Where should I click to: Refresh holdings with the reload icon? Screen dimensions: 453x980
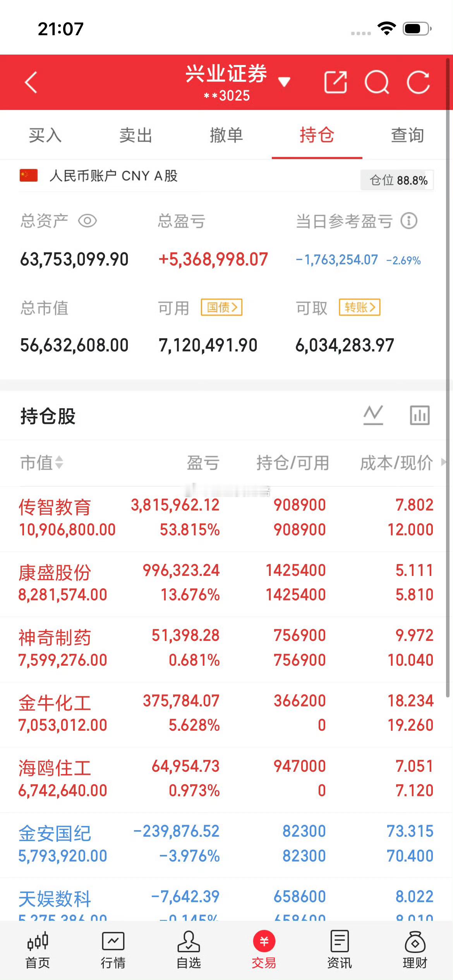(x=419, y=82)
